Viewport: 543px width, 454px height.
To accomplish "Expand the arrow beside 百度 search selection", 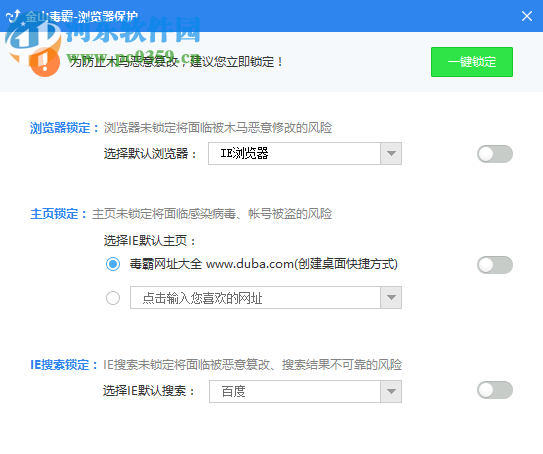I will [x=391, y=391].
